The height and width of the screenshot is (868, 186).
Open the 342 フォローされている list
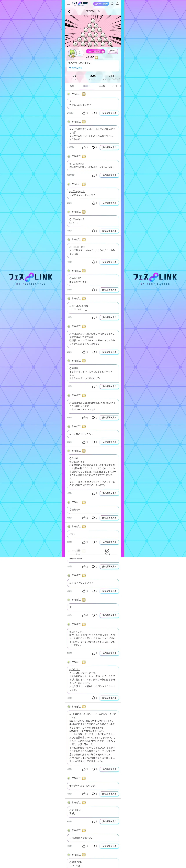(111, 77)
